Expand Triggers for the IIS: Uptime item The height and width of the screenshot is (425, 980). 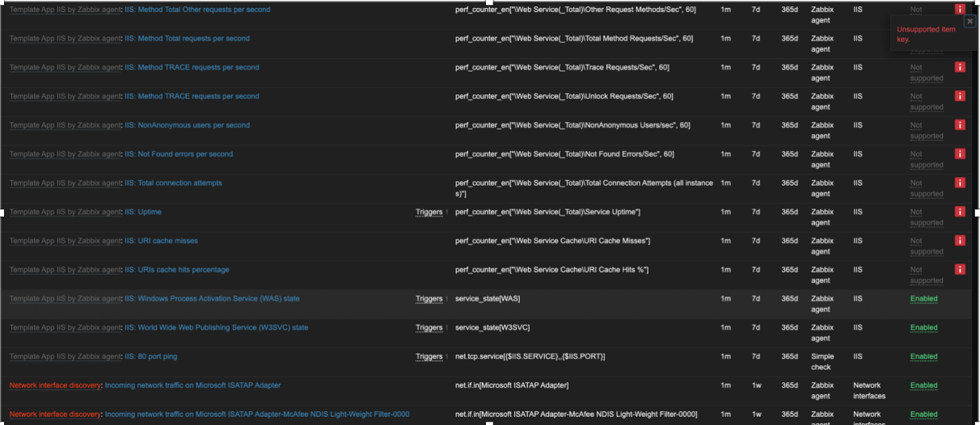click(429, 212)
